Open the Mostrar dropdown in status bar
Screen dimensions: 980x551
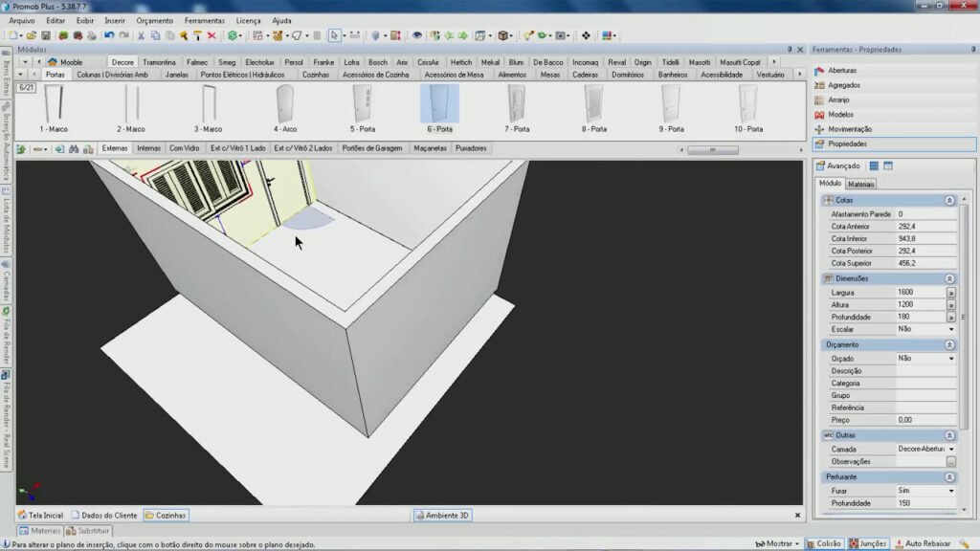777,544
